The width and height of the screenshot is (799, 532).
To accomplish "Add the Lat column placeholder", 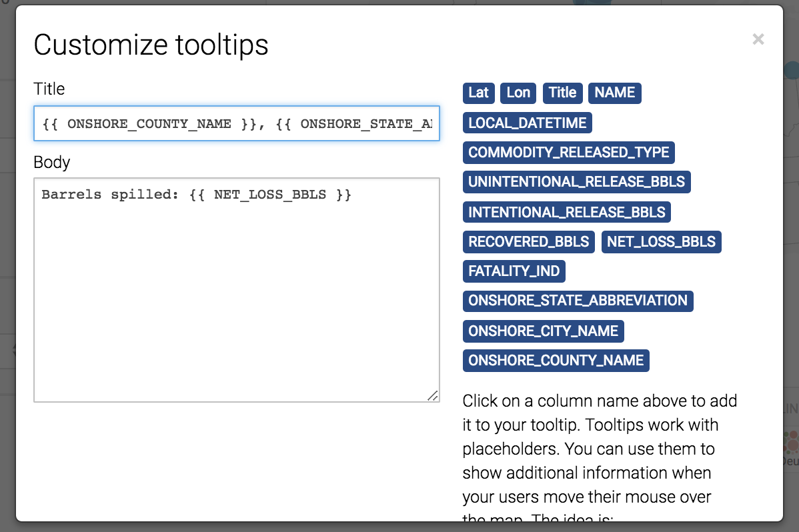I will (x=478, y=93).
